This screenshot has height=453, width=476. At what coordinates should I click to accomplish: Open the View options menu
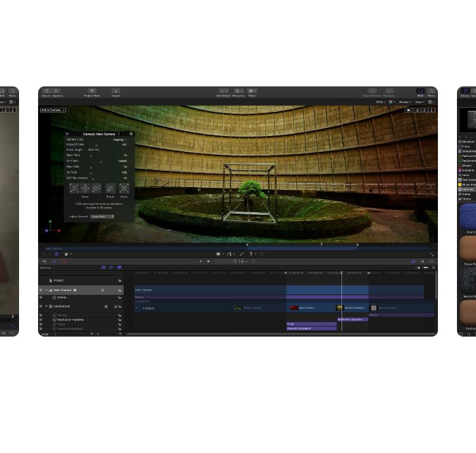click(x=420, y=102)
